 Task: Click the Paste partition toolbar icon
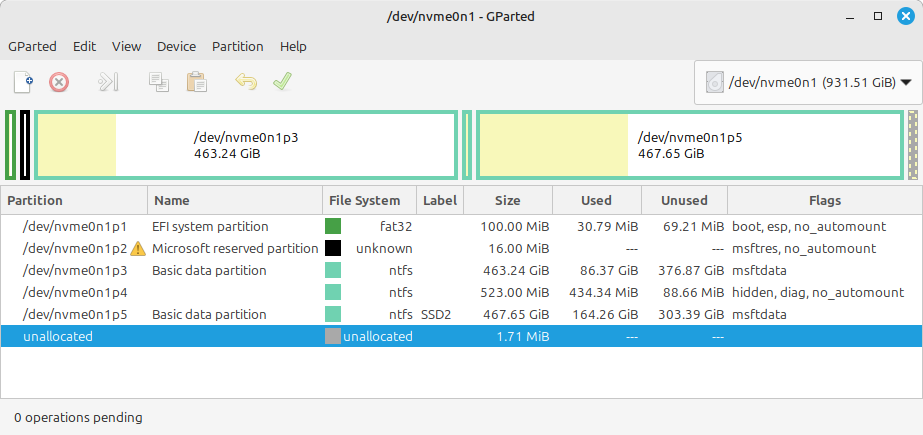click(196, 82)
